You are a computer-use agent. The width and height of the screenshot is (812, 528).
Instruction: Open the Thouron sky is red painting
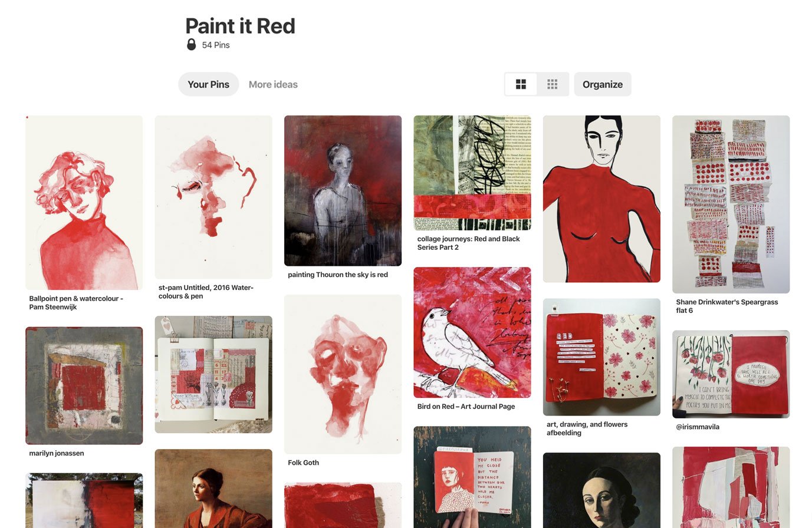point(343,191)
